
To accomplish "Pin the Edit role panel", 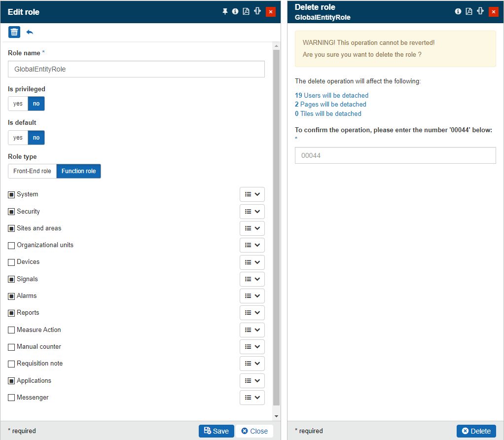I will click(x=225, y=11).
